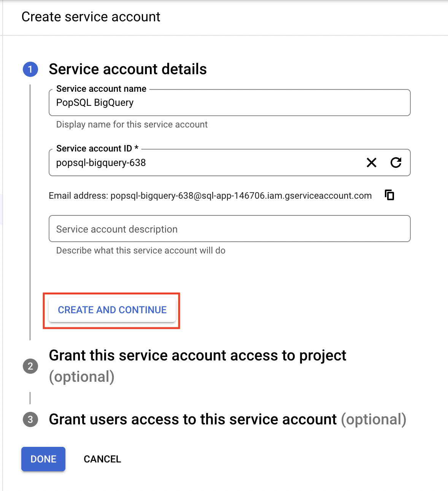Click 'Describe what this service account will do' hint
The height and width of the screenshot is (491, 448).
click(141, 250)
